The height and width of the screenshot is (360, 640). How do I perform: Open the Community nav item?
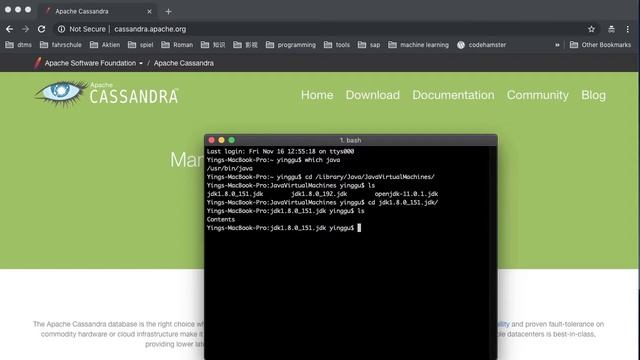538,95
